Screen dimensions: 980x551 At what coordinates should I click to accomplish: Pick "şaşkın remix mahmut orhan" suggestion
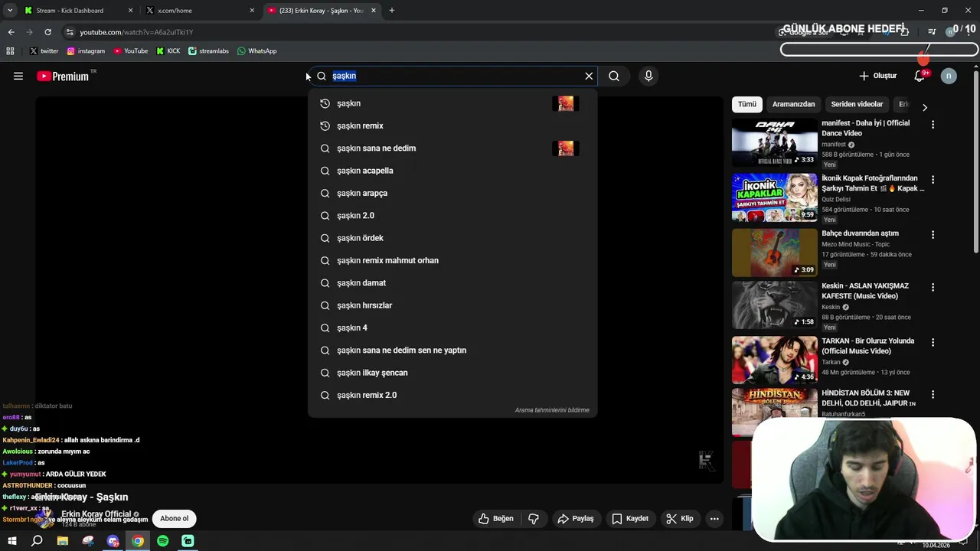[x=452, y=260]
